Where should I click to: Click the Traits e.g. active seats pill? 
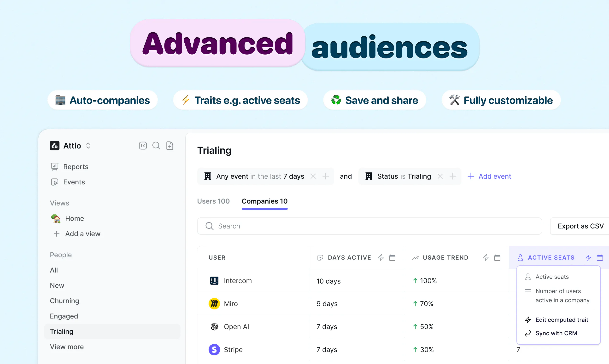(240, 100)
